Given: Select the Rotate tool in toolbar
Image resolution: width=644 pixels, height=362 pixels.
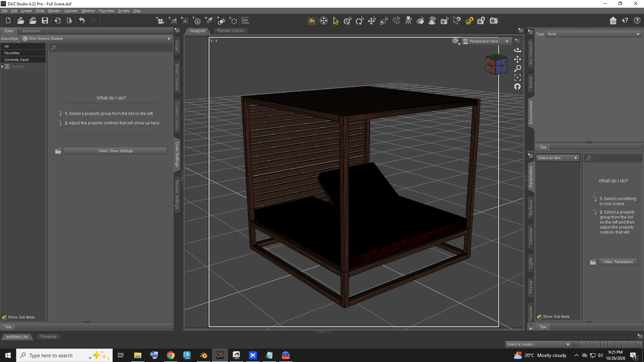Looking at the screenshot, I should [x=360, y=21].
